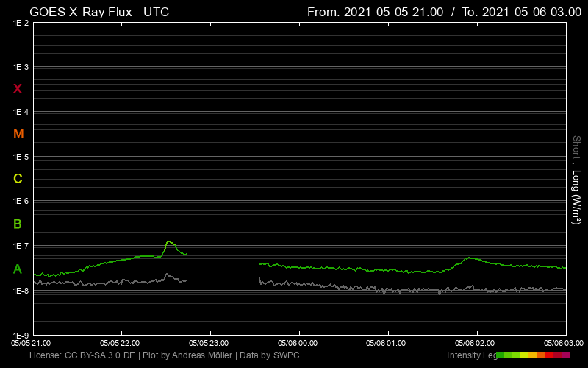Click the Intensity Leg label
This screenshot has height=368, width=588.
[472, 355]
